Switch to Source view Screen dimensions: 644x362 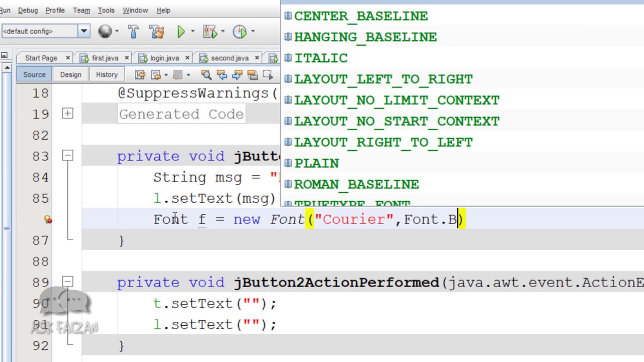34,74
